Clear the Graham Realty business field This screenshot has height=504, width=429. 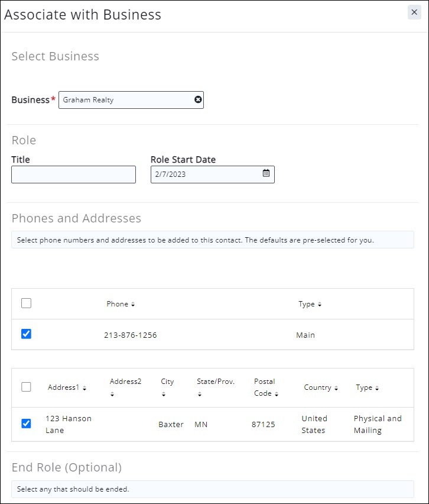click(x=198, y=99)
